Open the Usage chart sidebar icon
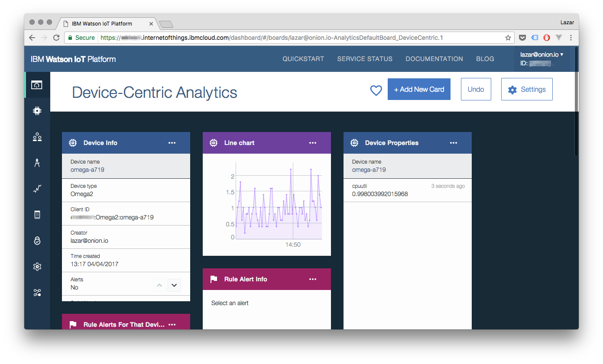 pos(37,189)
